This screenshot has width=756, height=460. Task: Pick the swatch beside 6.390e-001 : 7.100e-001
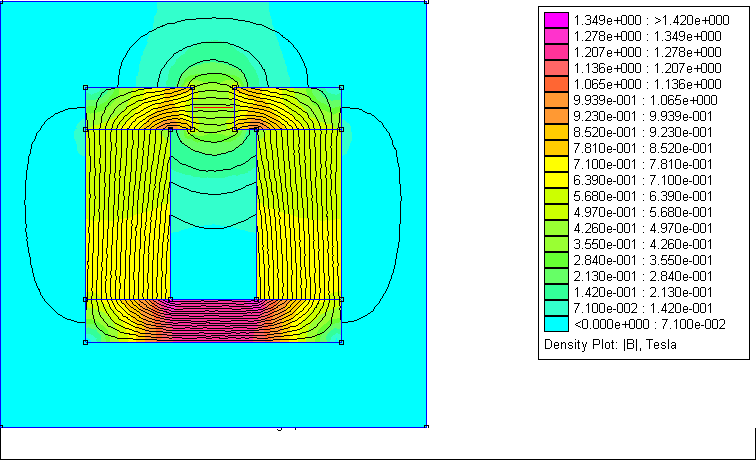556,180
